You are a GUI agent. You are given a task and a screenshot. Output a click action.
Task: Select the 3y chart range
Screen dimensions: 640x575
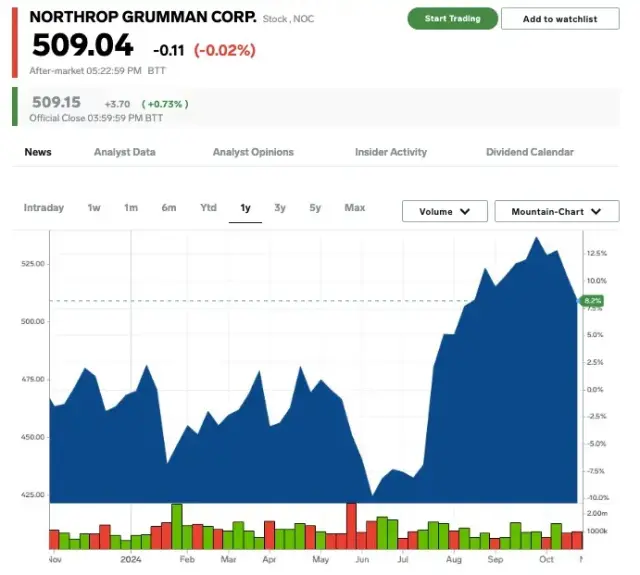click(280, 208)
